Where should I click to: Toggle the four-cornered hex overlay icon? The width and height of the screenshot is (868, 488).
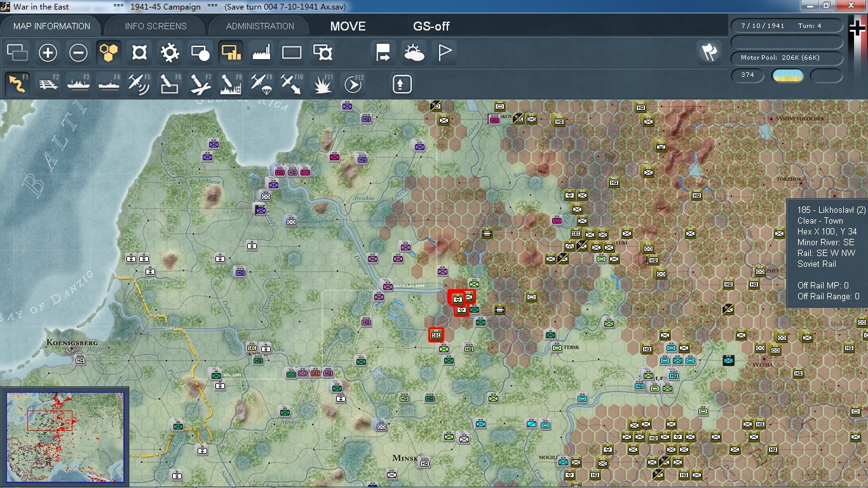(x=139, y=53)
